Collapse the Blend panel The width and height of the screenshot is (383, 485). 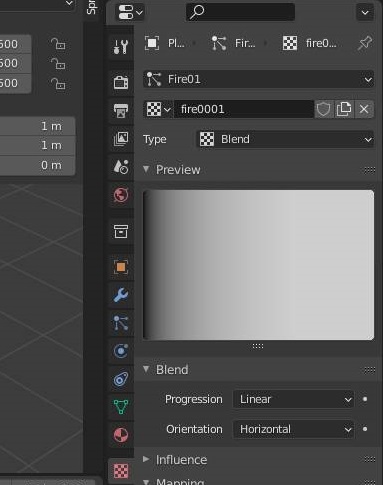coord(146,369)
